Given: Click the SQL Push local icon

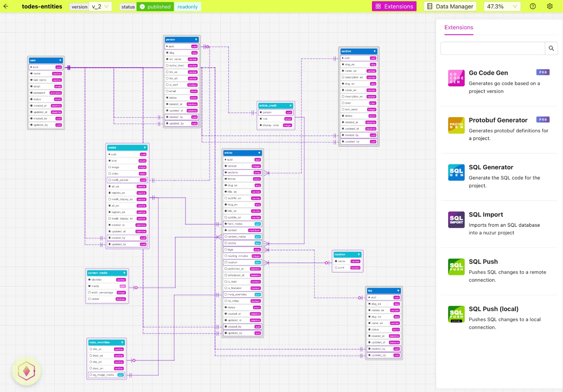Looking at the screenshot, I should click(456, 314).
